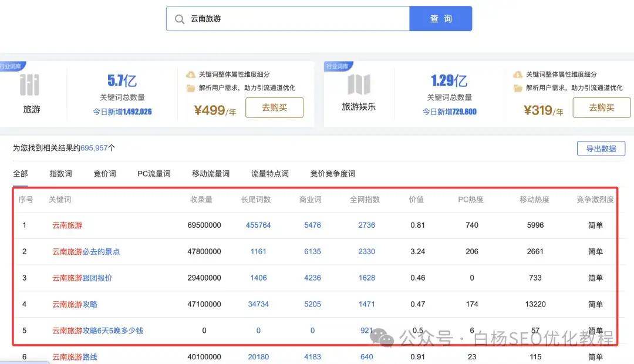Viewport: 634px width, 364px height.
Task: Open the 移动流量词 tab
Action: coord(211,174)
